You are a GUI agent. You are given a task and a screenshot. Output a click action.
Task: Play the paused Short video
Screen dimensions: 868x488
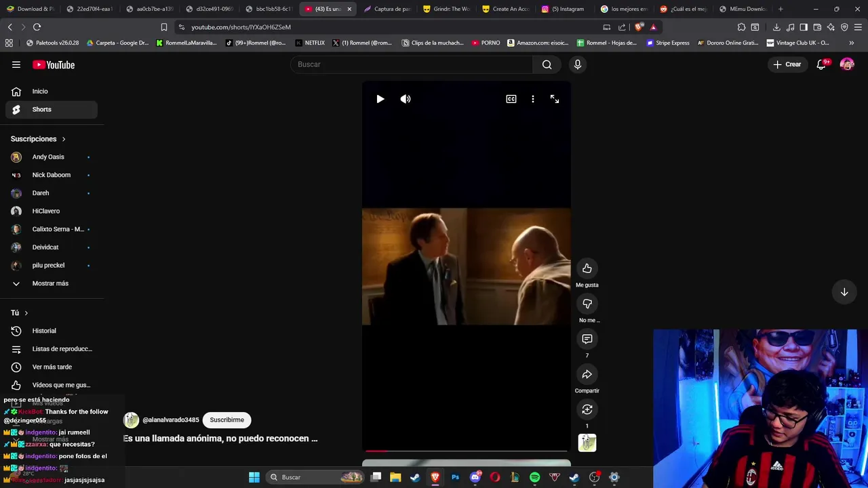tap(380, 99)
